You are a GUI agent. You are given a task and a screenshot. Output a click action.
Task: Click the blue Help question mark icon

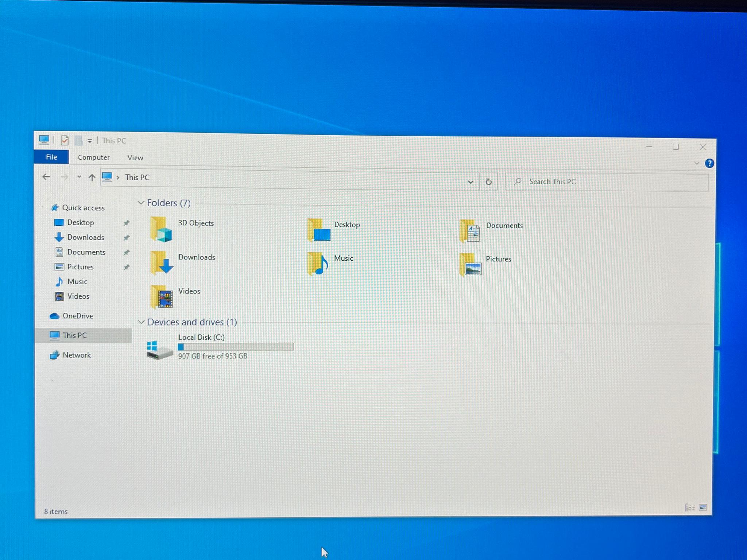click(709, 163)
